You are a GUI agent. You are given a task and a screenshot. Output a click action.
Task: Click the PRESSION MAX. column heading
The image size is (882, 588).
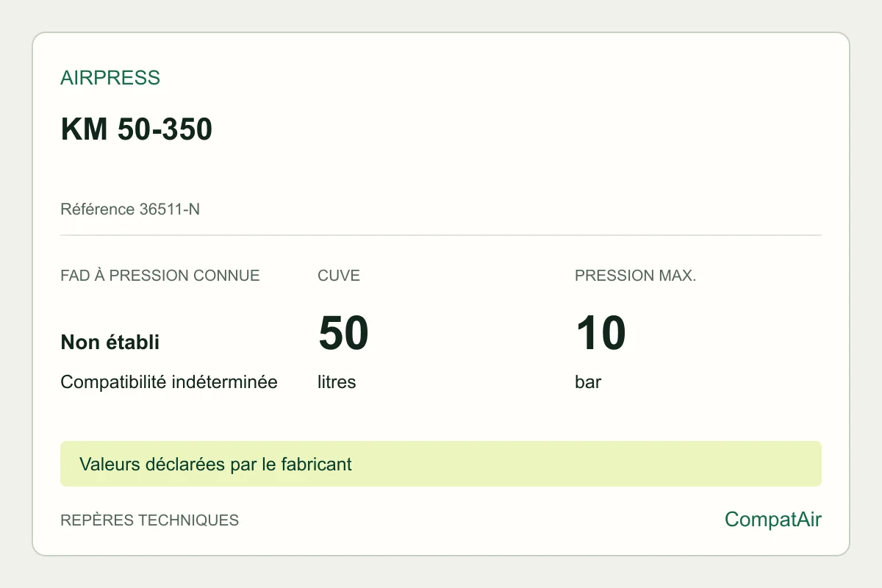636,276
